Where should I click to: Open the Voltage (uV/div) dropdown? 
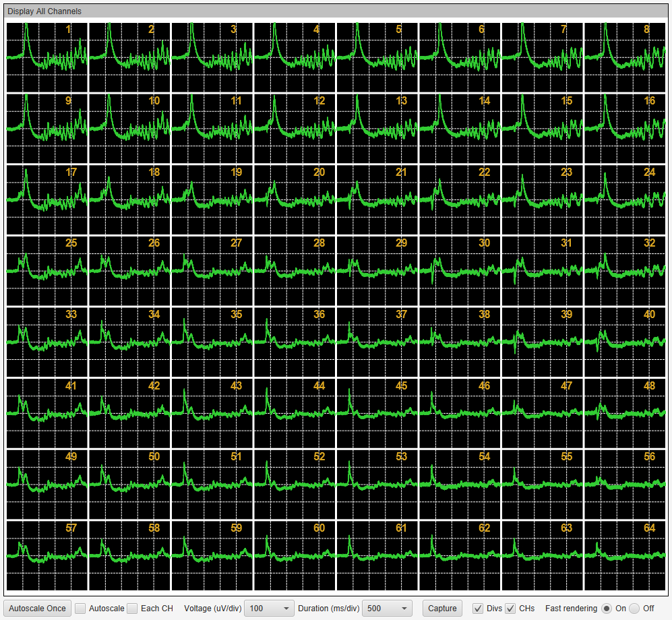click(269, 609)
